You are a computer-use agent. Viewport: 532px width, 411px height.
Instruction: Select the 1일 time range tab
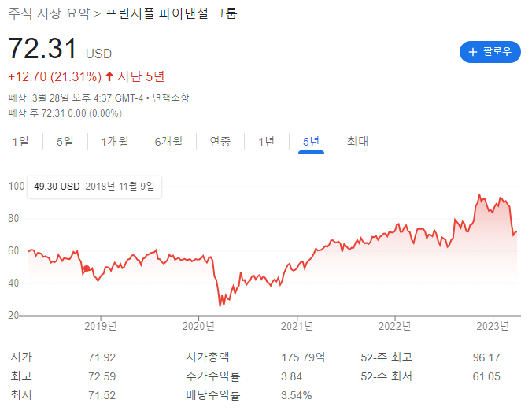tap(20, 142)
